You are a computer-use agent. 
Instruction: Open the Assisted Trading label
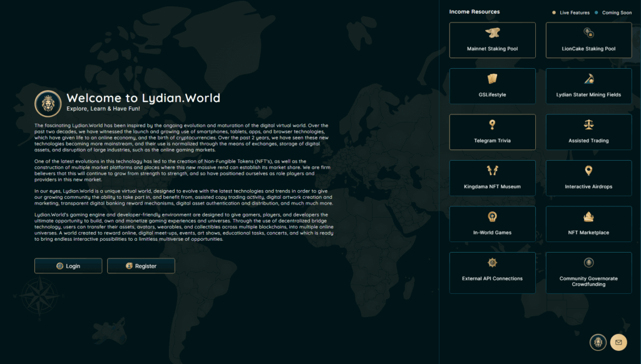click(x=588, y=141)
